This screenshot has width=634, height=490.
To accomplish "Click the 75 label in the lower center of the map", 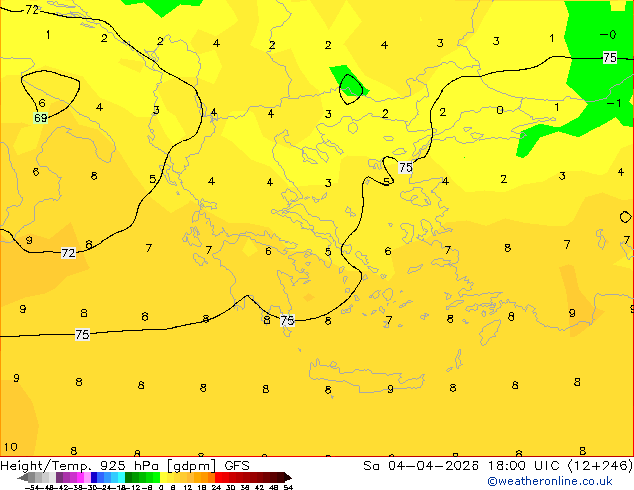I will (287, 321).
